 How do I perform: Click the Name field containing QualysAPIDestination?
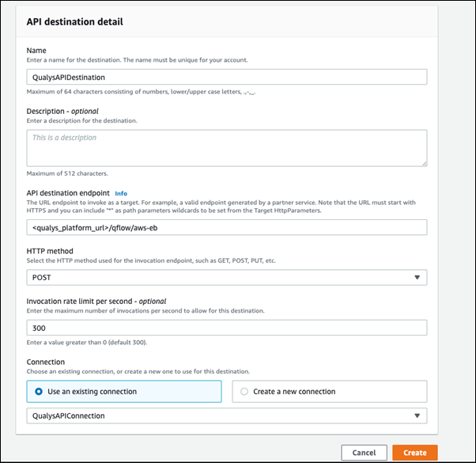click(226, 77)
